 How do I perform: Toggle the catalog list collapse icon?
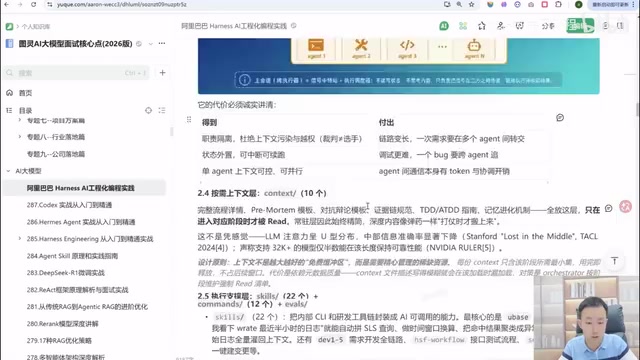162,110
